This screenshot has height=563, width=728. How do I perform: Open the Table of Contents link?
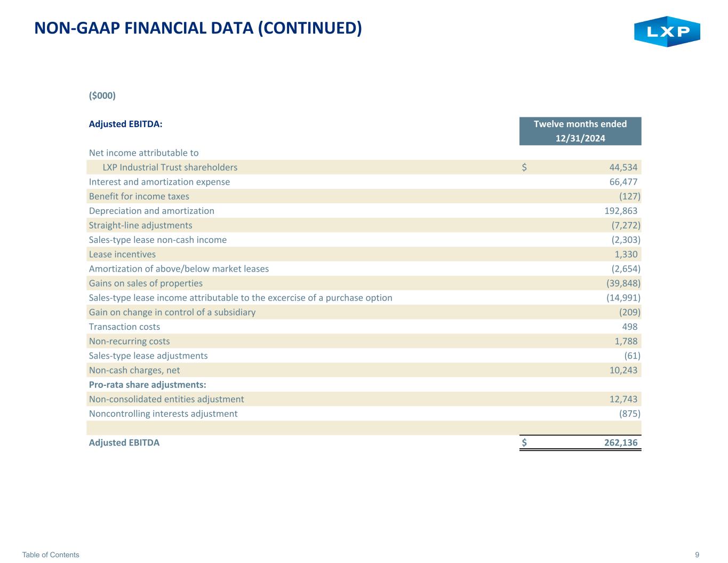pos(51,554)
